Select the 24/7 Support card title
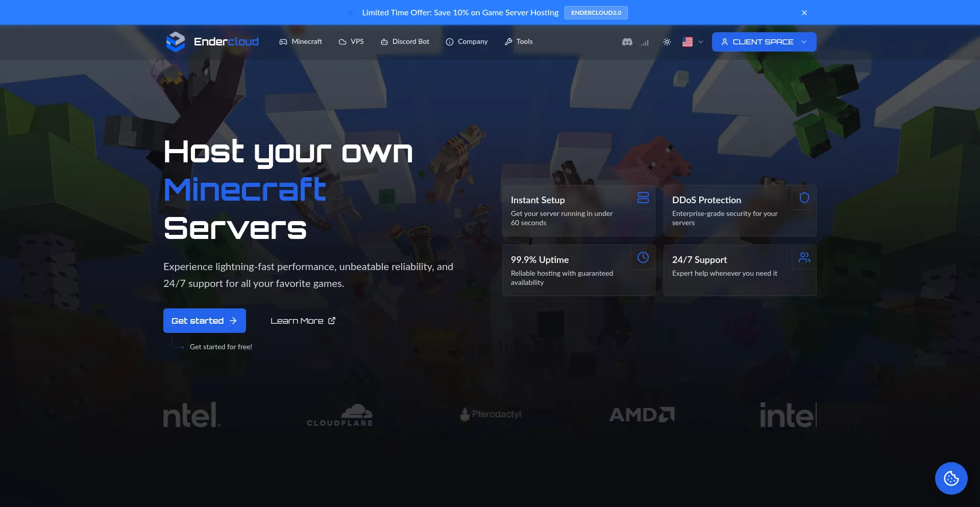980x507 pixels. coord(699,260)
